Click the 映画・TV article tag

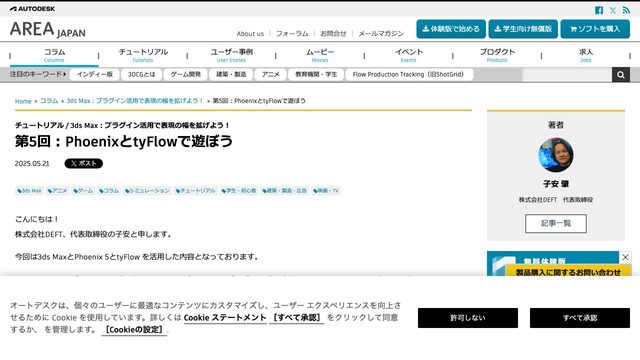click(x=326, y=191)
